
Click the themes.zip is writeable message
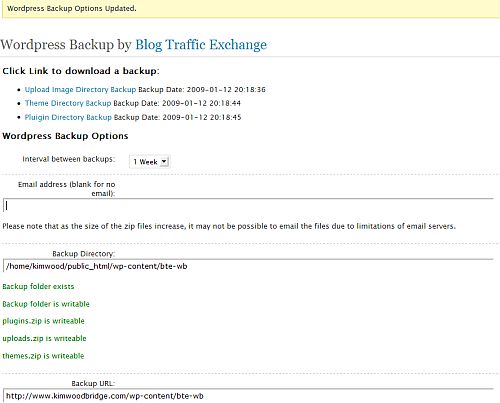tap(43, 356)
